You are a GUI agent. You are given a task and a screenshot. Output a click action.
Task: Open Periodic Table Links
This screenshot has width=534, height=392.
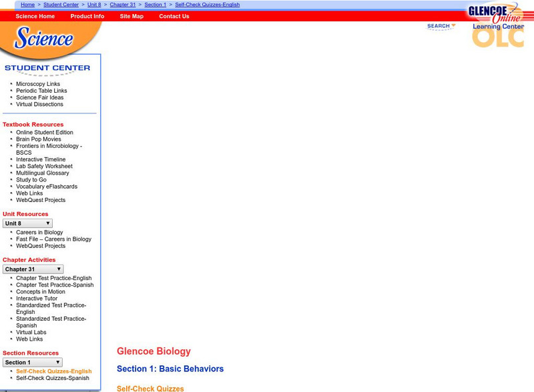coord(41,91)
